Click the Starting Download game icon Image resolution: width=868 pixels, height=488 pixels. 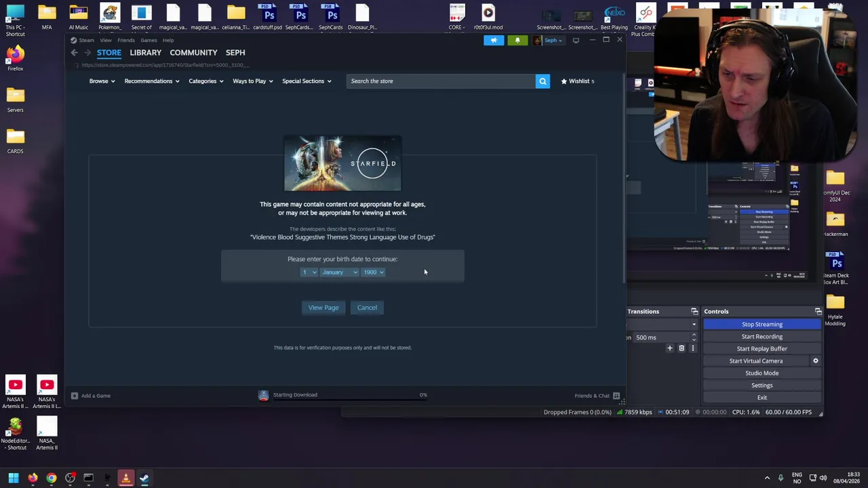[264, 396]
